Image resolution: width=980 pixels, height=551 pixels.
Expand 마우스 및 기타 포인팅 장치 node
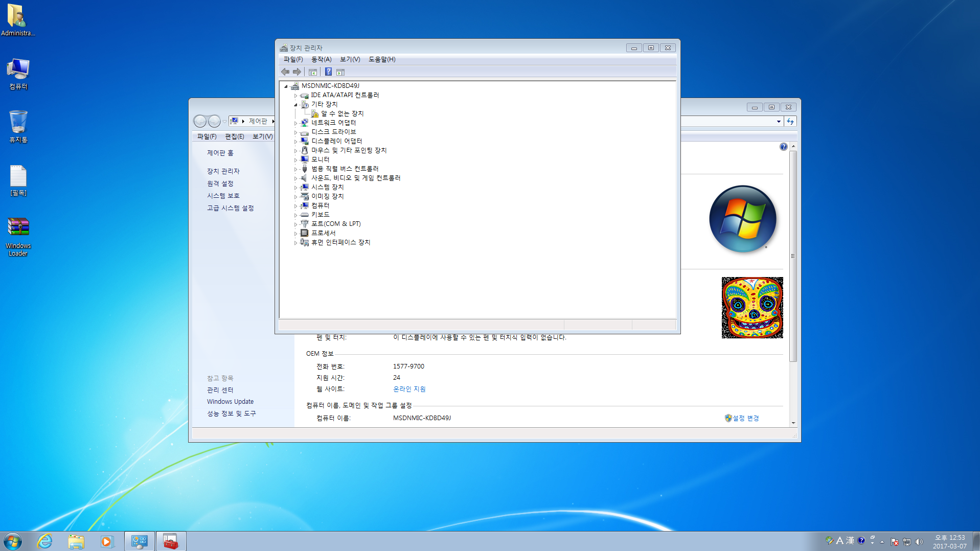click(x=295, y=151)
